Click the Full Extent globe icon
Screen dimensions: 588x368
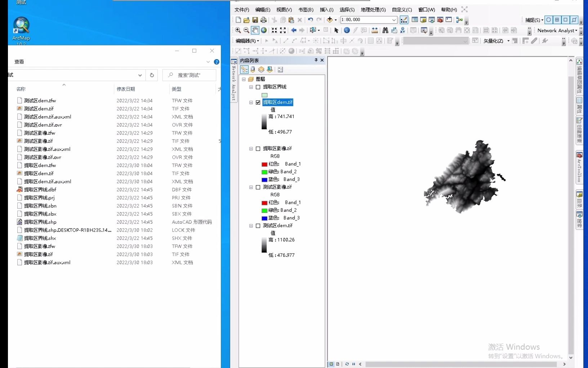[x=264, y=30]
